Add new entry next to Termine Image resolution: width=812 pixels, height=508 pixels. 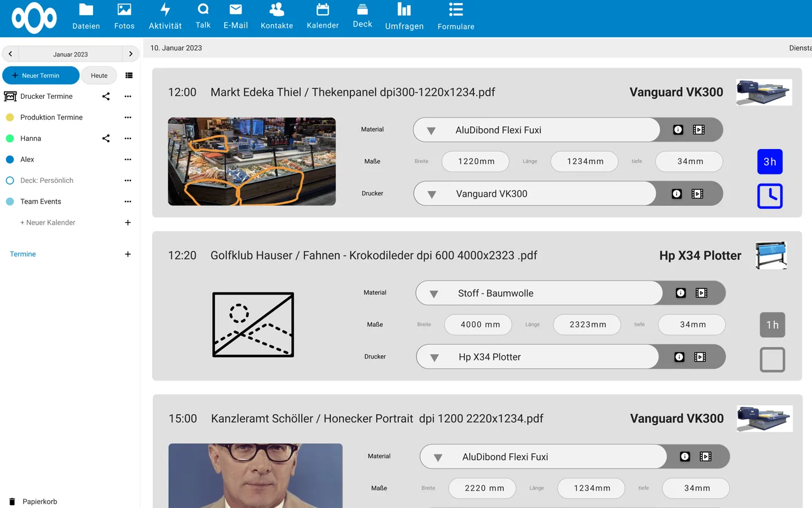pos(128,255)
